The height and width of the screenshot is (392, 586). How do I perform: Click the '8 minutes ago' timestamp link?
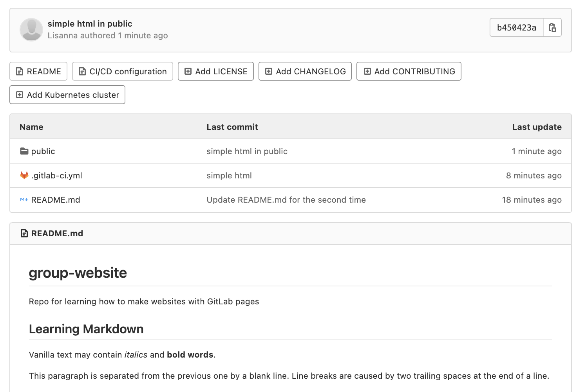point(534,175)
